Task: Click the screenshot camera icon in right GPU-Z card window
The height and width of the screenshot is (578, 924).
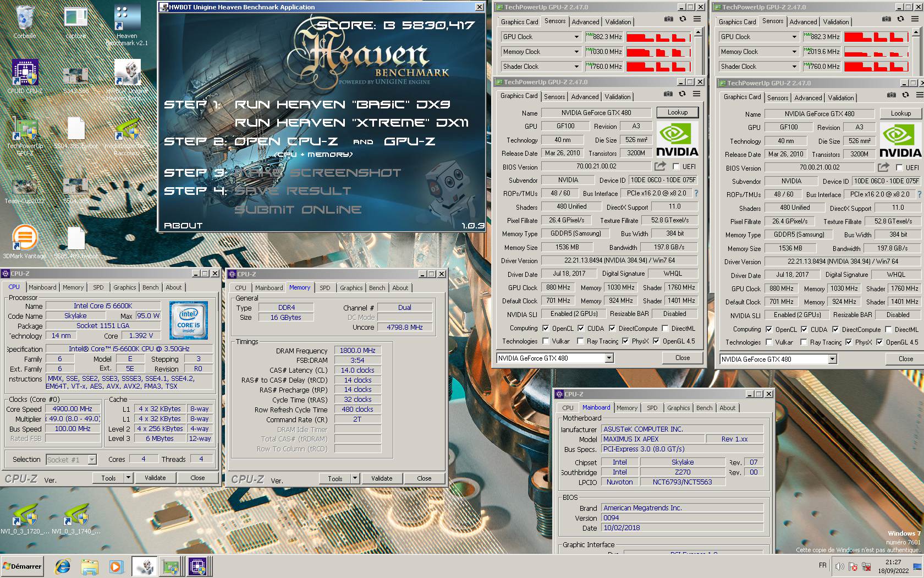Action: point(891,95)
